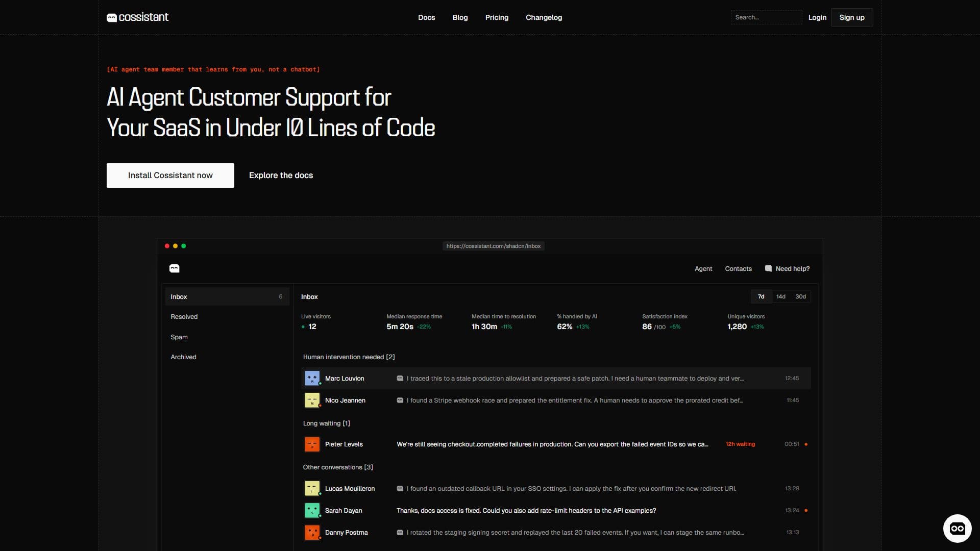The height and width of the screenshot is (551, 980).
Task: Click Explore the docs link
Action: [x=281, y=176]
